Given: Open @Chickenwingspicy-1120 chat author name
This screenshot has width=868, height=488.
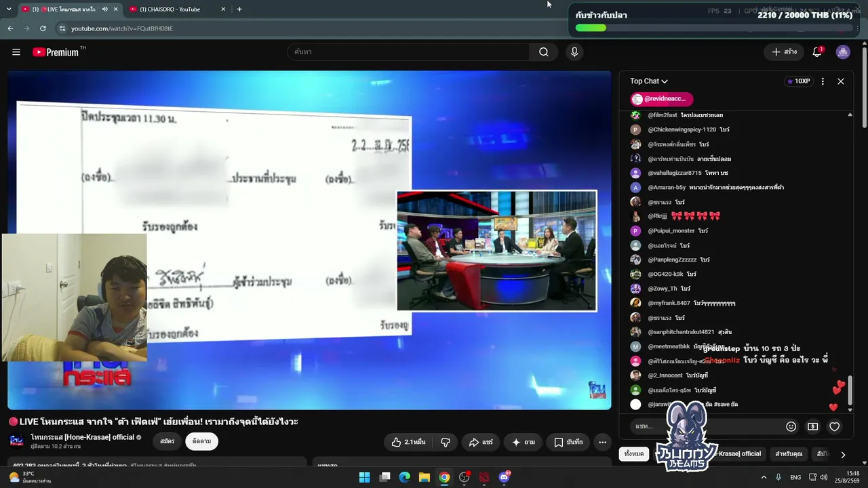Looking at the screenshot, I should pos(682,129).
